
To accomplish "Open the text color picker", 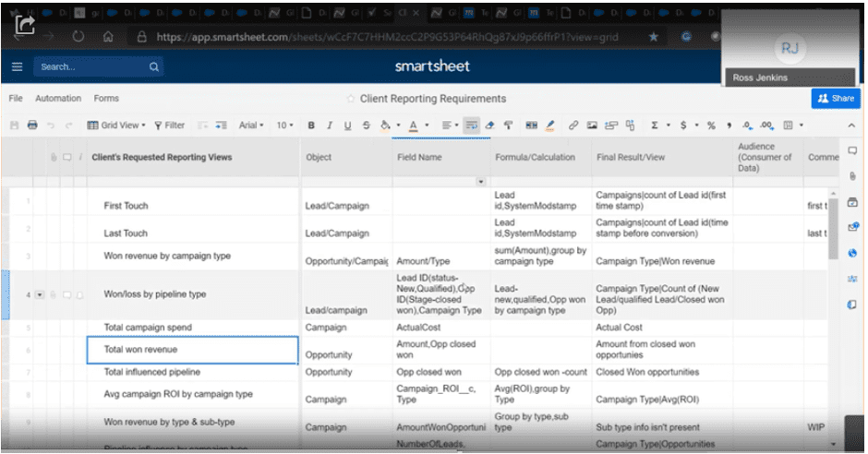I will pos(415,125).
